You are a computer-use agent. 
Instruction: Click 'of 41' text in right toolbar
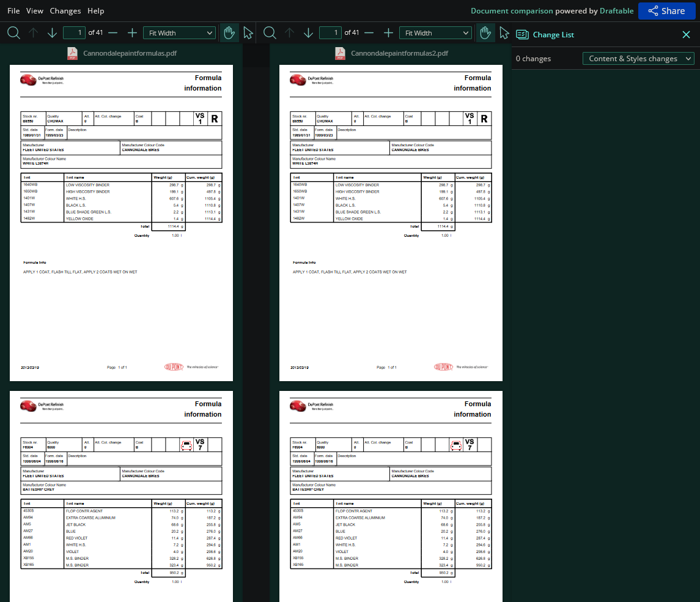(x=352, y=32)
